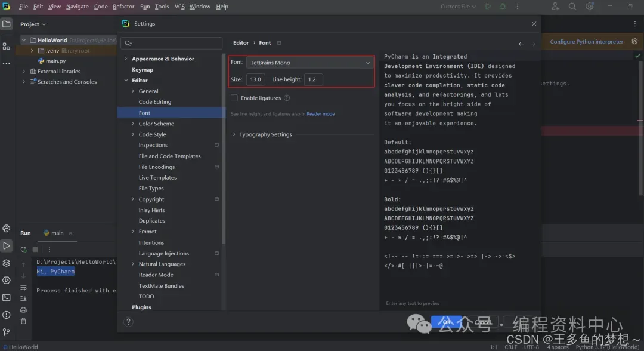Collapse the Editor settings group

[126, 81]
